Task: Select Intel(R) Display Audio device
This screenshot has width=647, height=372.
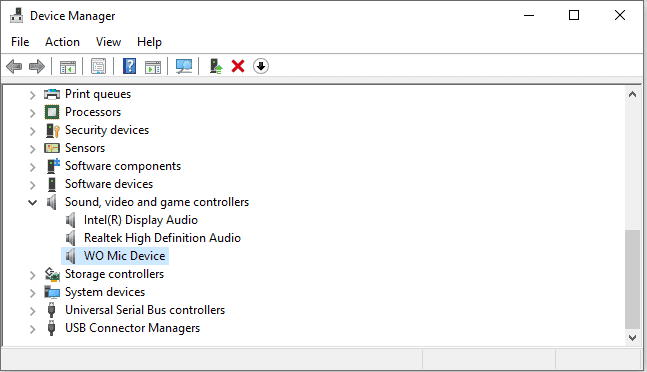Action: pyautogui.click(x=141, y=220)
